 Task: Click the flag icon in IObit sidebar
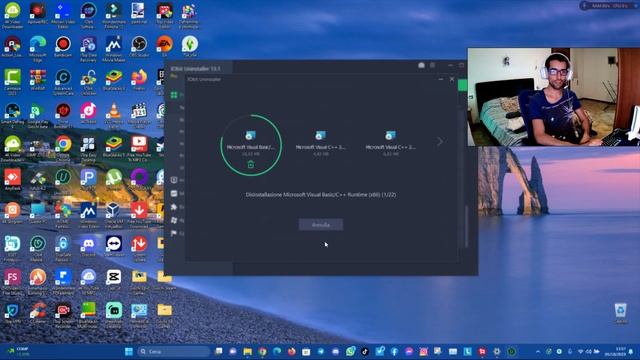click(174, 233)
